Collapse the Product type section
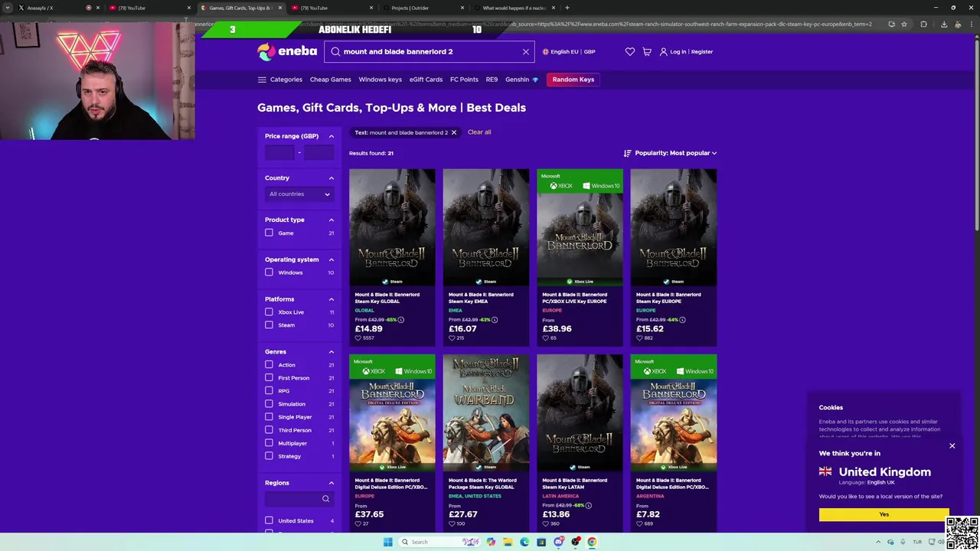980x551 pixels. tap(332, 220)
